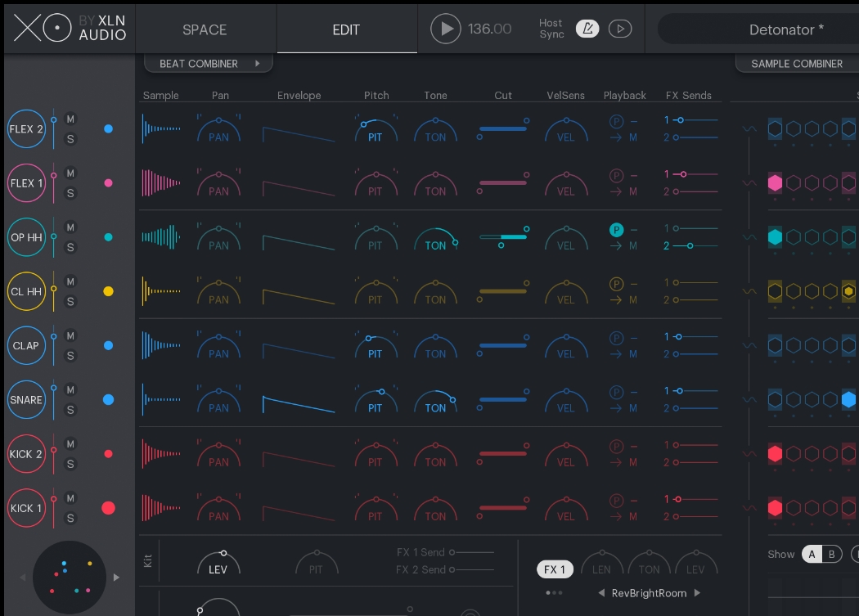Toggle the OP HH playback P button

616,230
